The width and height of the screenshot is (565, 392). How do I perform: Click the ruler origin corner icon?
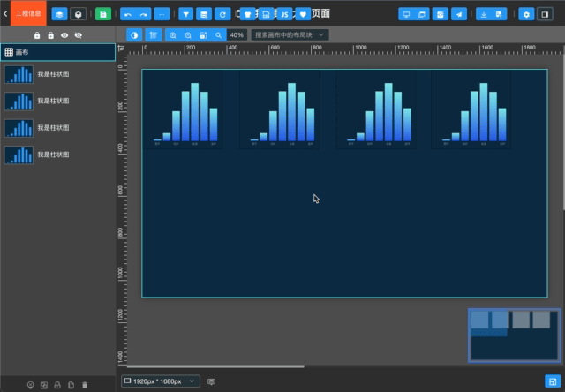point(121,49)
